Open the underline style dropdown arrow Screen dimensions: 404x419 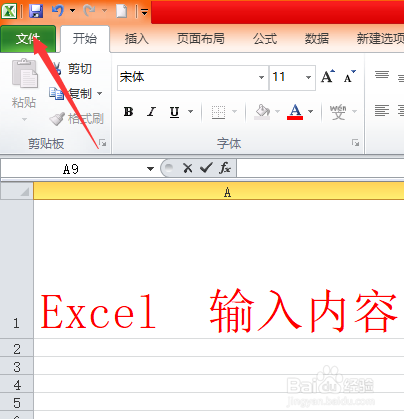point(191,112)
